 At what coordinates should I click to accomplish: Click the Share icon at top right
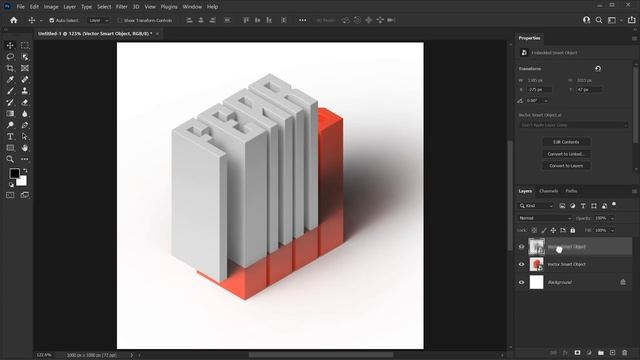[631, 20]
